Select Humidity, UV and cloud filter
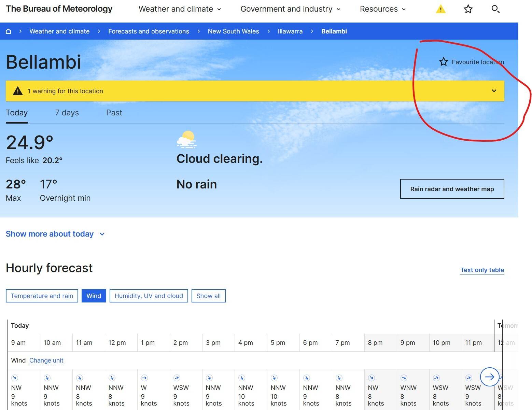 [x=149, y=296]
